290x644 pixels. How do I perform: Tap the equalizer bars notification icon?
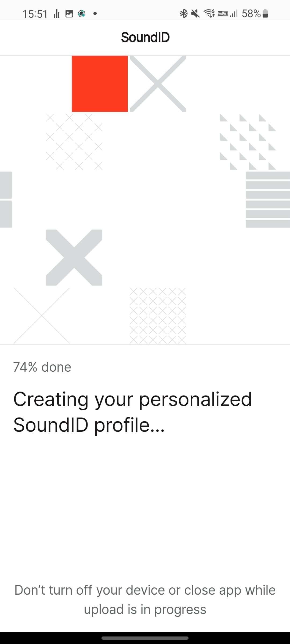click(57, 14)
